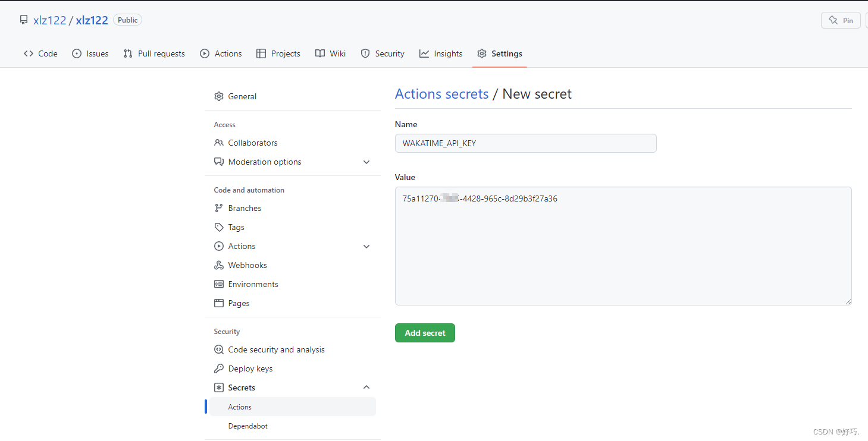Click the Tags label icon
868x441 pixels.
click(219, 227)
